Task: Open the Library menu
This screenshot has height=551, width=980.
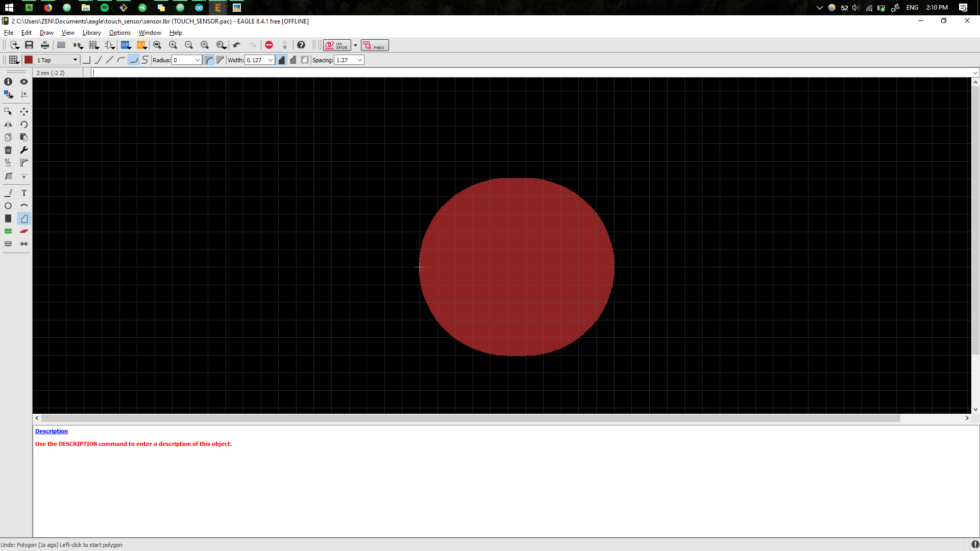Action: [x=92, y=33]
